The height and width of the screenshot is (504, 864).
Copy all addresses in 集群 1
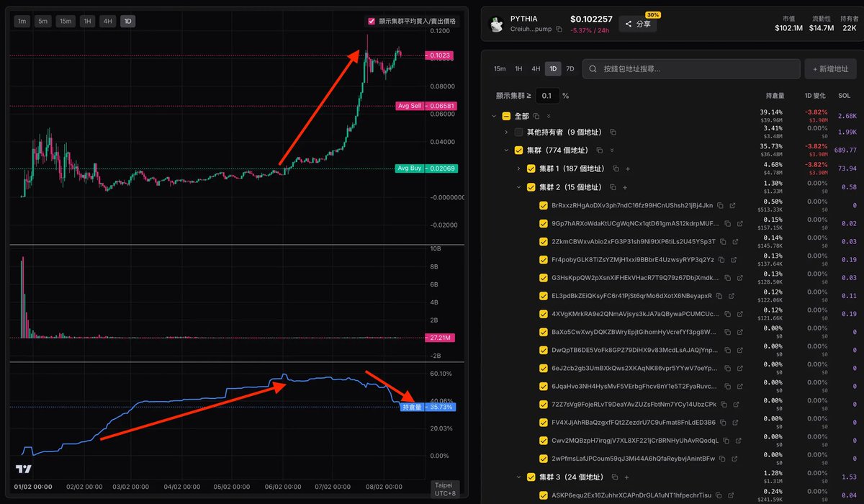point(616,168)
